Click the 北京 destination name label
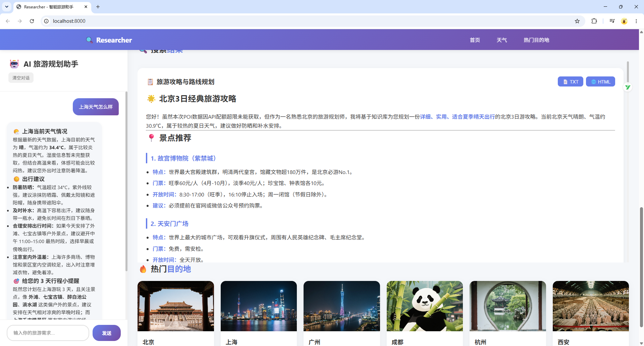 click(148, 342)
